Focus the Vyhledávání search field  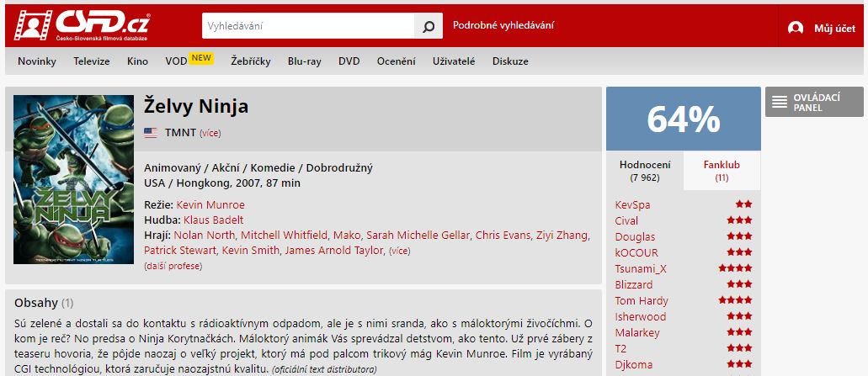tap(308, 26)
